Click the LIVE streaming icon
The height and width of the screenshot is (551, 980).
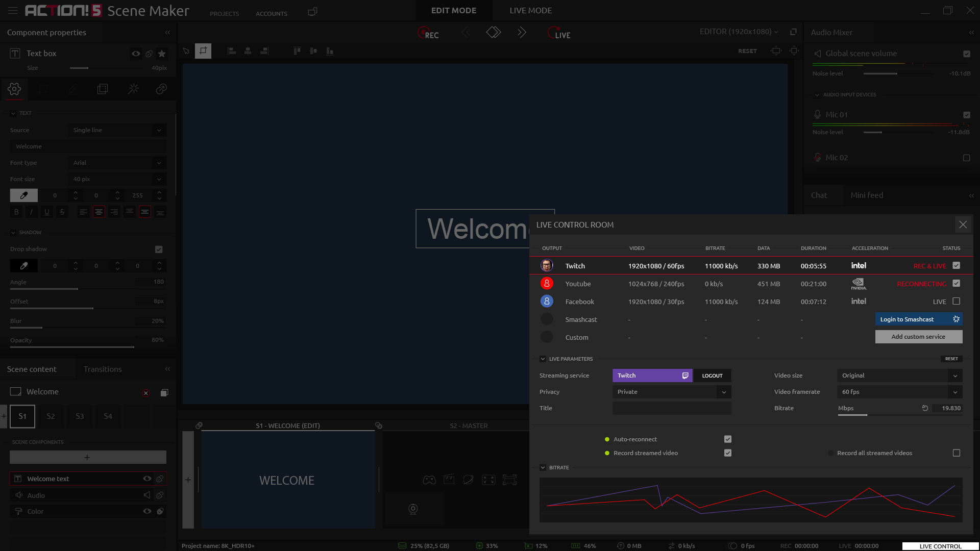558,33
